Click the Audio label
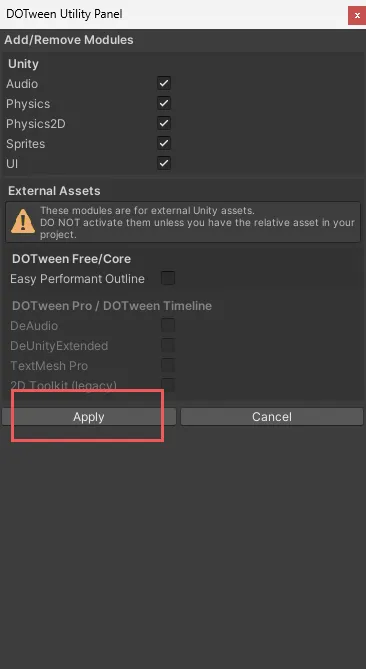366x669 pixels. pos(22,84)
